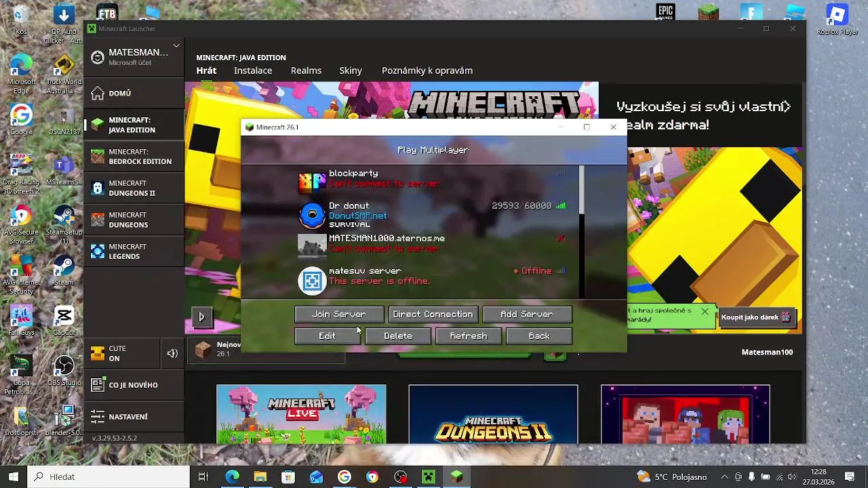Open the Minecraft Live news thumbnail

(301, 414)
